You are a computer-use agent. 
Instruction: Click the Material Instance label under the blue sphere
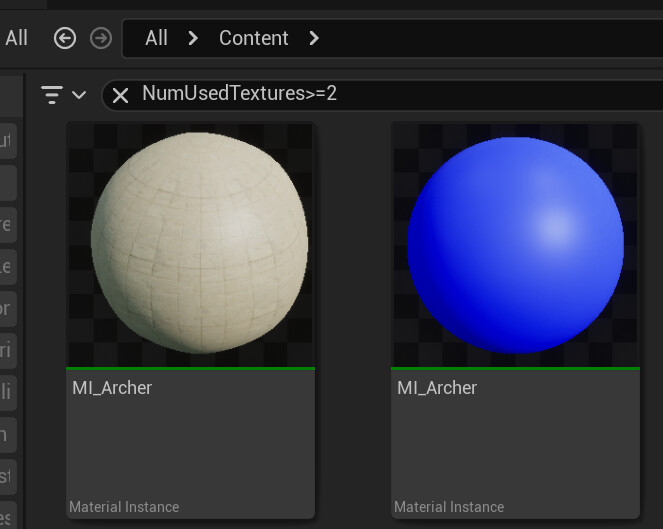point(449,507)
